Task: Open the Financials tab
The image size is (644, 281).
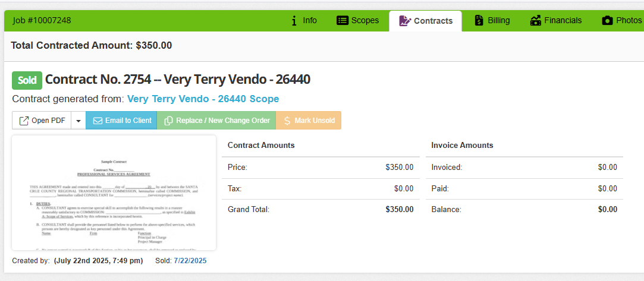Action: click(x=556, y=21)
